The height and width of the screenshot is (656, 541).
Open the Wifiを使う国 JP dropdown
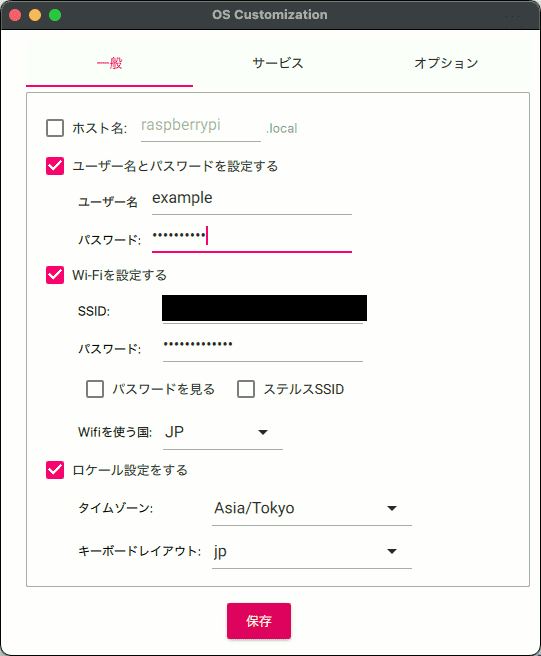(223, 432)
